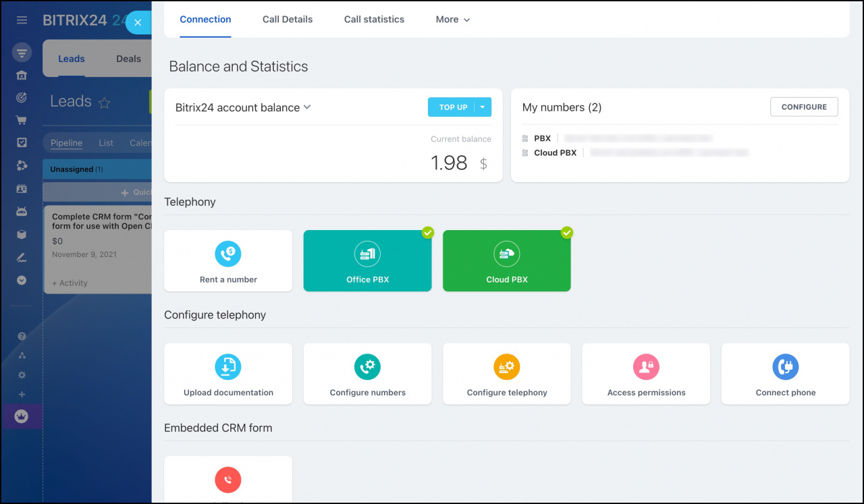Click the plus icon in the sidebar
The width and height of the screenshot is (864, 504).
coord(22,395)
